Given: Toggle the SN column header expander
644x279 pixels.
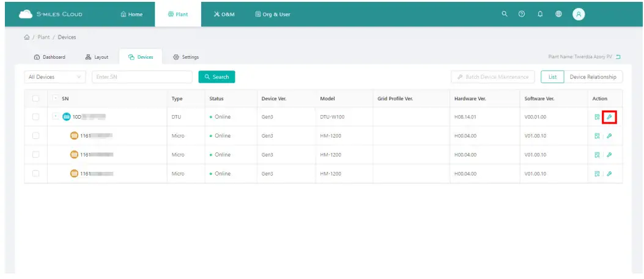Looking at the screenshot, I should 56,99.
